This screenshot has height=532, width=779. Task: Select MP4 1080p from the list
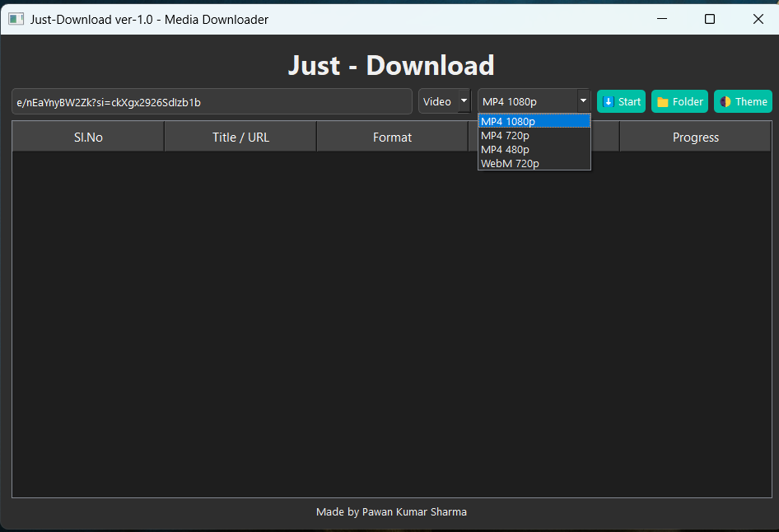point(534,121)
